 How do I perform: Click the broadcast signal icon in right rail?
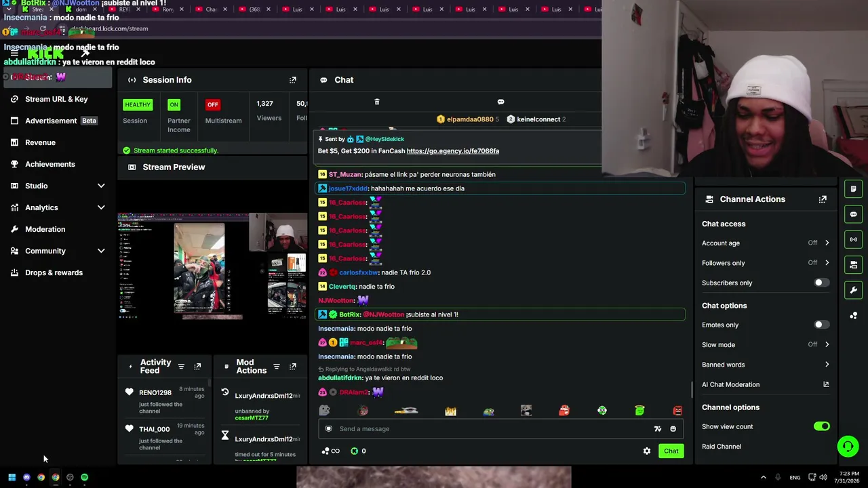pyautogui.click(x=853, y=239)
